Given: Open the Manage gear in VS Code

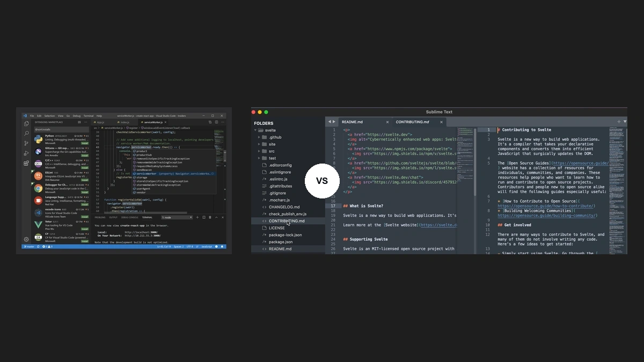Looking at the screenshot, I should pos(26,239).
